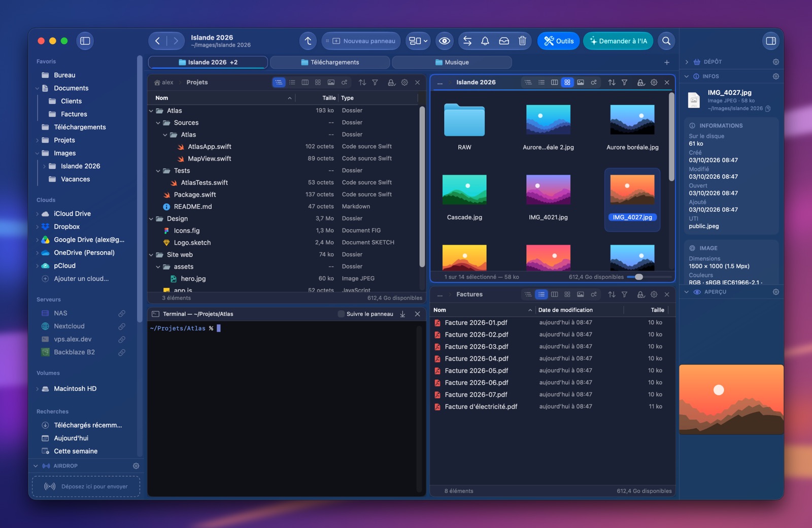Go up to the parent folder
The width and height of the screenshot is (812, 528).
point(308,41)
